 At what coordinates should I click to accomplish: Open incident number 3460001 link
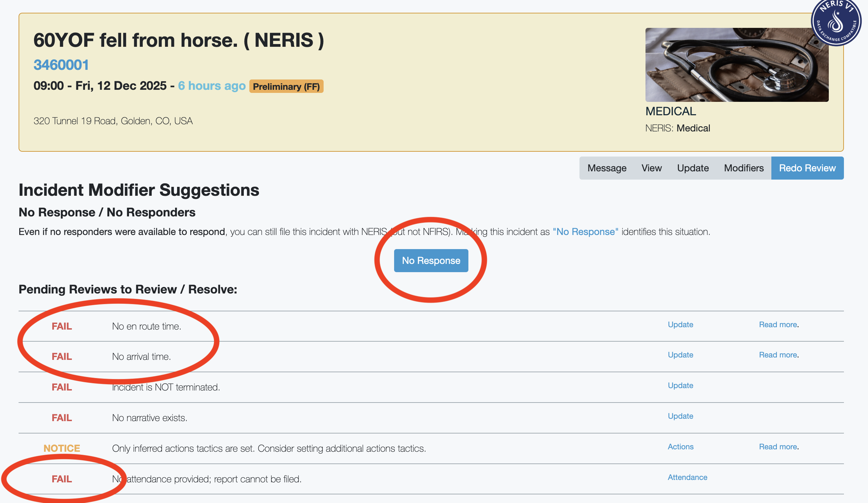click(x=61, y=65)
